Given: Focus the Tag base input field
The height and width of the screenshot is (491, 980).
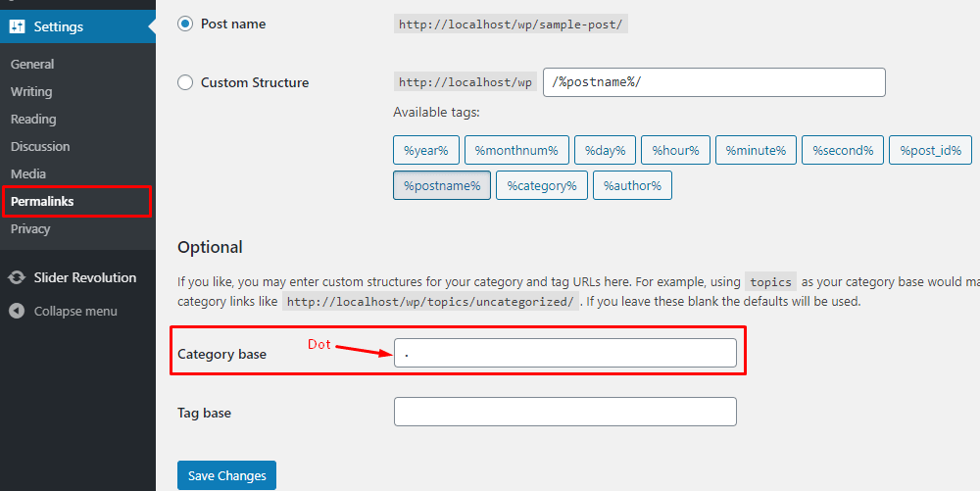Looking at the screenshot, I should pyautogui.click(x=565, y=412).
